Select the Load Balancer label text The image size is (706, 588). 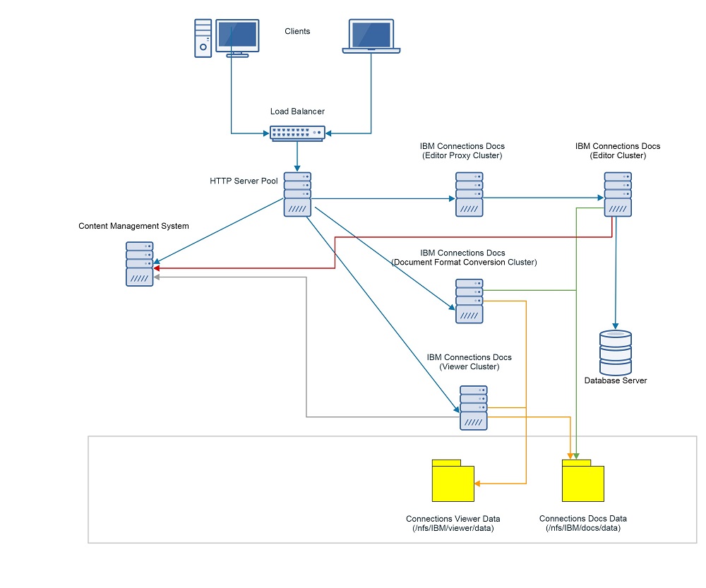click(x=297, y=111)
